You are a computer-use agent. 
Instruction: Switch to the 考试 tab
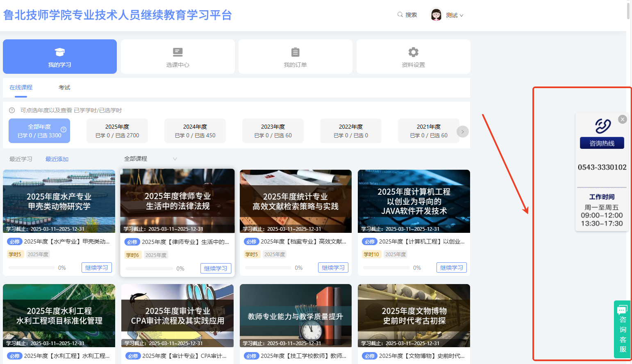(x=64, y=87)
